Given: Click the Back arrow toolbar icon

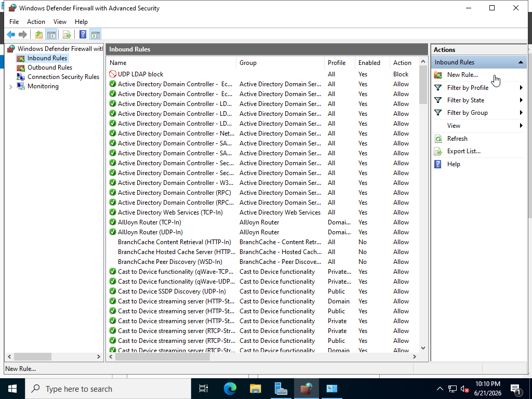Looking at the screenshot, I should click(11, 34).
